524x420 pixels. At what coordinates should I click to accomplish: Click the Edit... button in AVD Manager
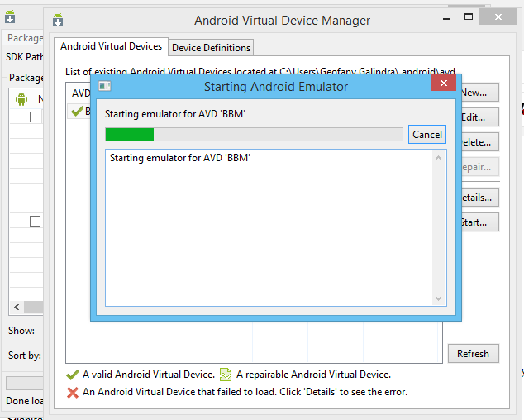pos(480,117)
